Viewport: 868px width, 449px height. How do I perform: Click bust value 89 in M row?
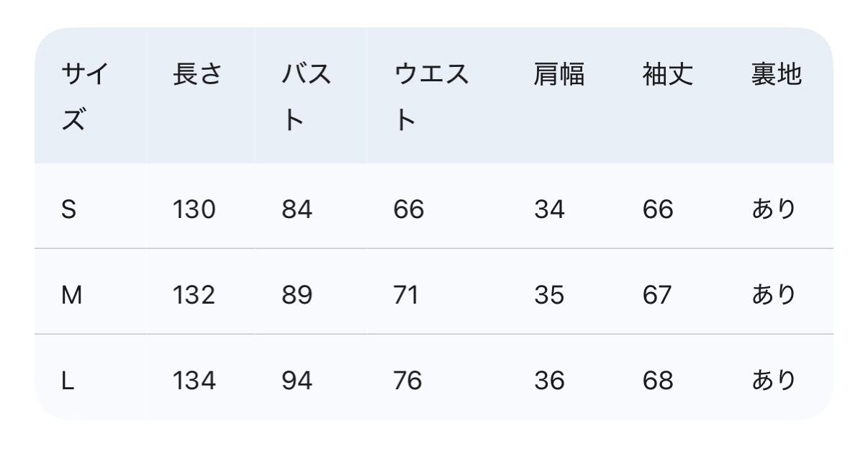tap(297, 295)
